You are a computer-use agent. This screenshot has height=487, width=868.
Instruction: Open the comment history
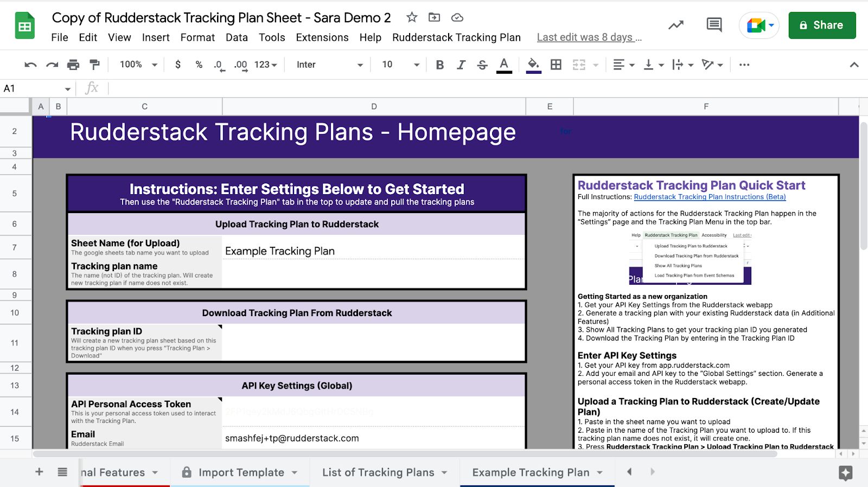click(714, 25)
